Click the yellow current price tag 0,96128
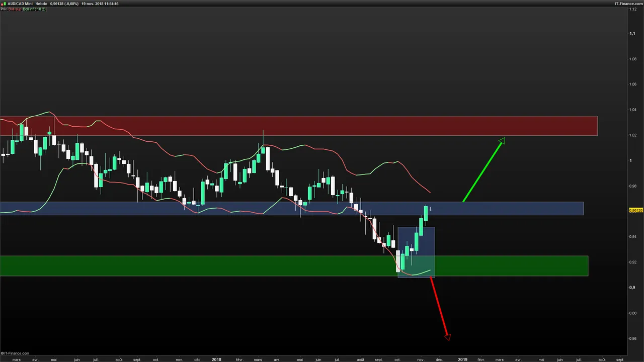The width and height of the screenshot is (644, 362). [x=636, y=210]
